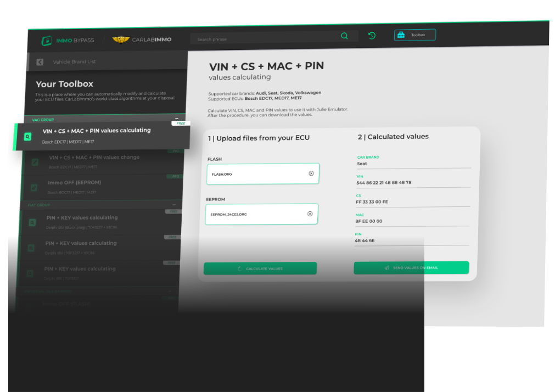The width and height of the screenshot is (555, 392).
Task: Click the search magnifier icon
Action: (344, 36)
